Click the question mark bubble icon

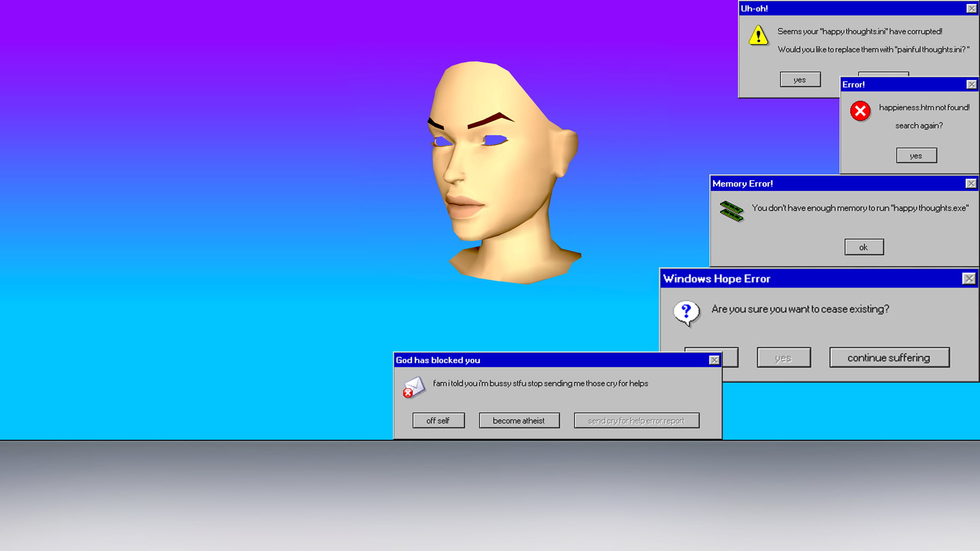click(x=687, y=313)
